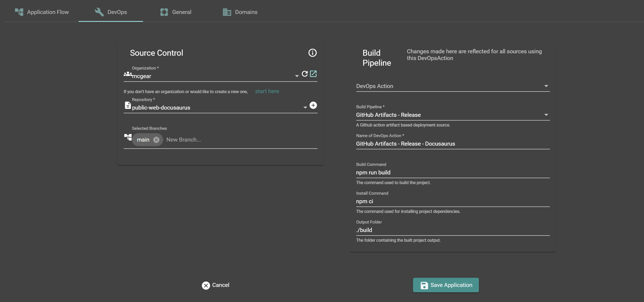Click the Build Pipeline heading
The height and width of the screenshot is (302, 644).
(377, 58)
